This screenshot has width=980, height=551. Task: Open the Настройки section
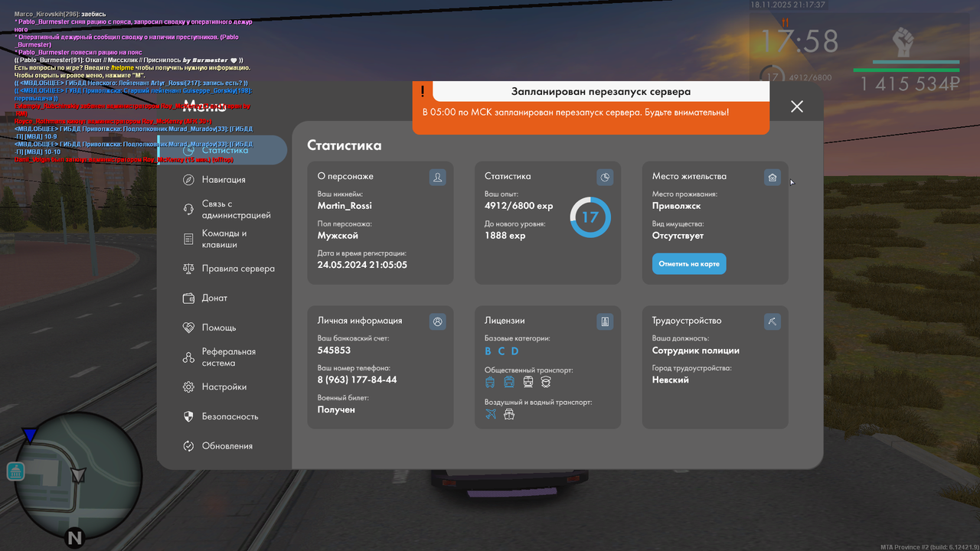224,387
